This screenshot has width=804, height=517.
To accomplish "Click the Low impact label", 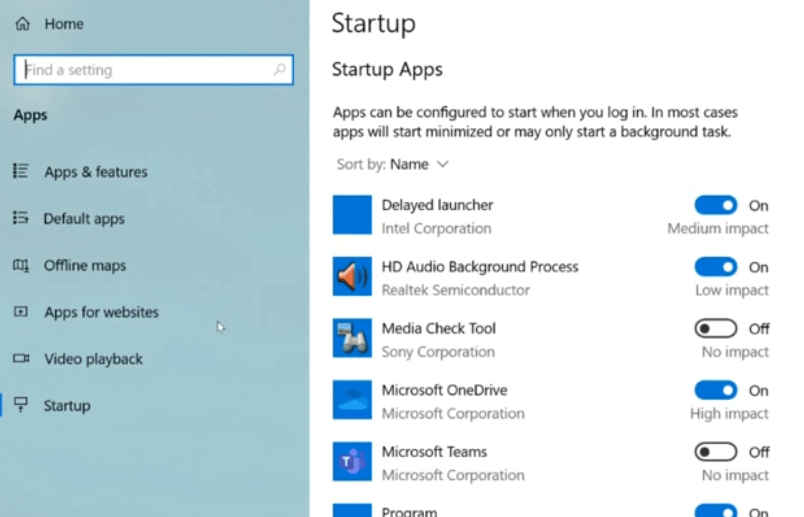I will click(732, 290).
